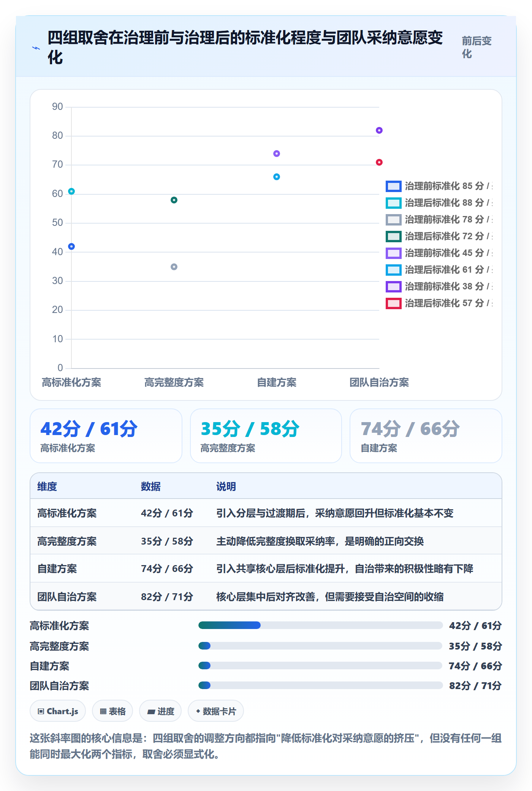Screen dimensions: 532x791
Task: Click the 自建方案 x-axis label
Action: [x=277, y=383]
